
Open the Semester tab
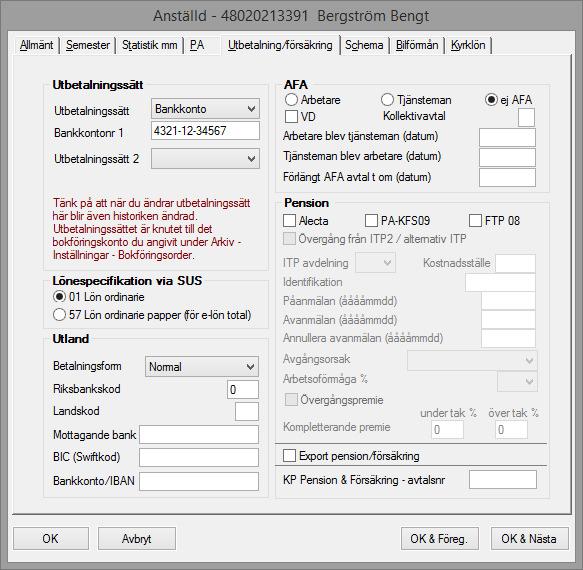(88, 45)
